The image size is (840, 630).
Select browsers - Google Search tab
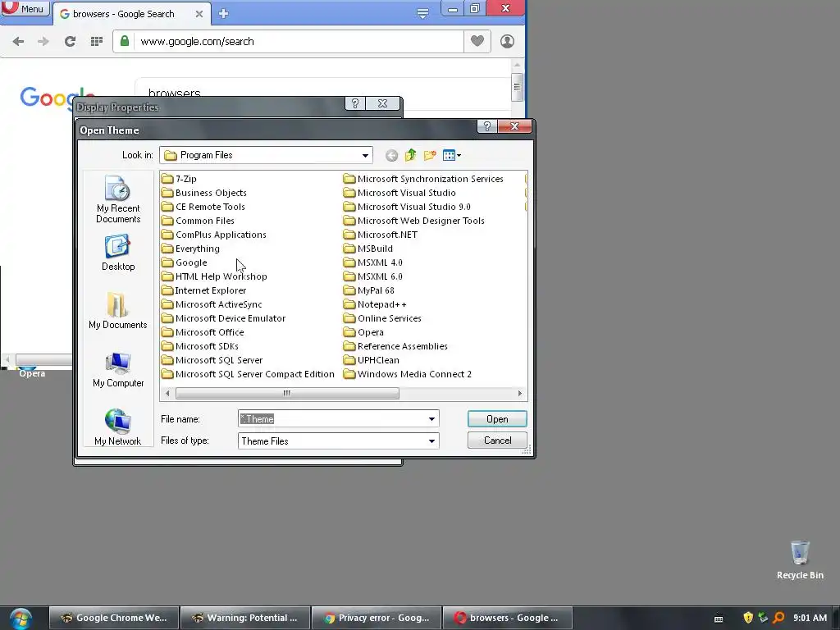(x=132, y=14)
